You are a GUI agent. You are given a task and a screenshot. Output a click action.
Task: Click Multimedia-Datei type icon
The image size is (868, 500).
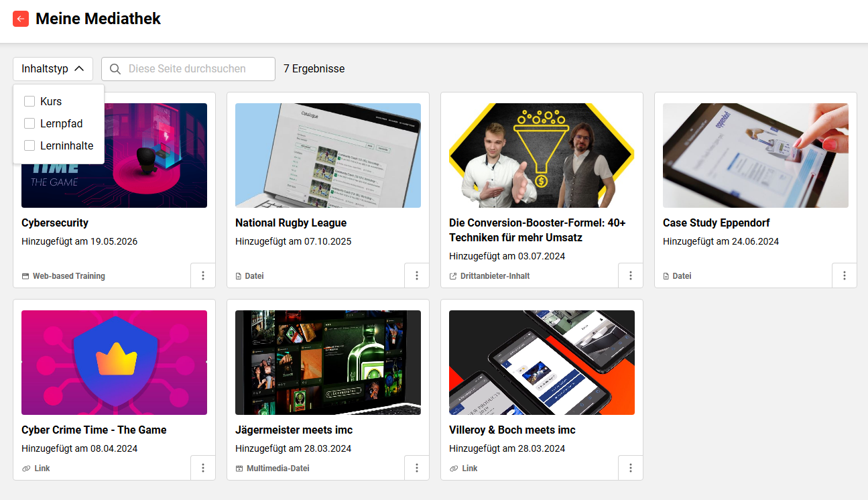[239, 468]
